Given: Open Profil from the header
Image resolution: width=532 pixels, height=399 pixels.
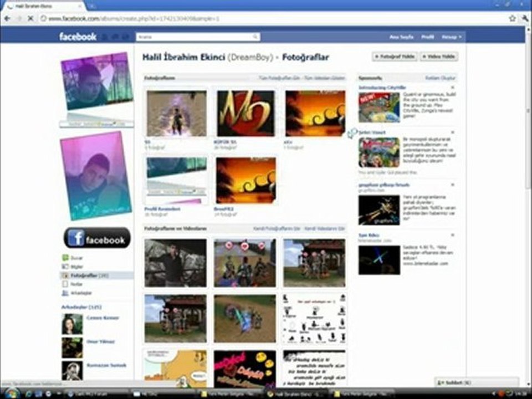Looking at the screenshot, I should coord(427,37).
